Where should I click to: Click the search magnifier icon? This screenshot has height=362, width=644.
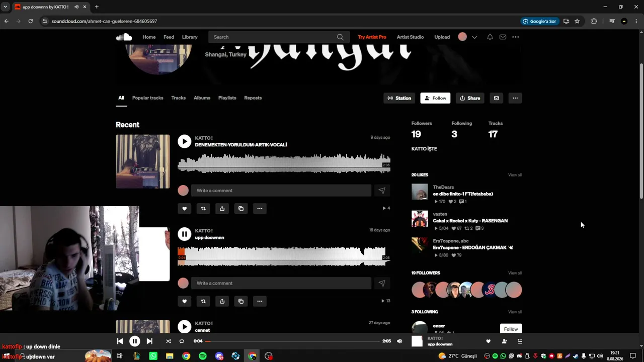click(x=340, y=37)
